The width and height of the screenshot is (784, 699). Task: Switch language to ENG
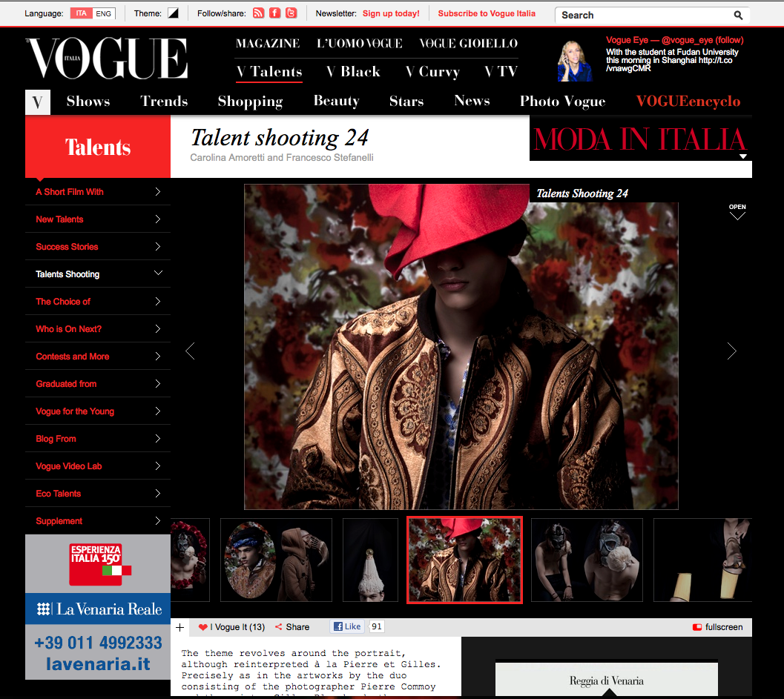point(104,13)
